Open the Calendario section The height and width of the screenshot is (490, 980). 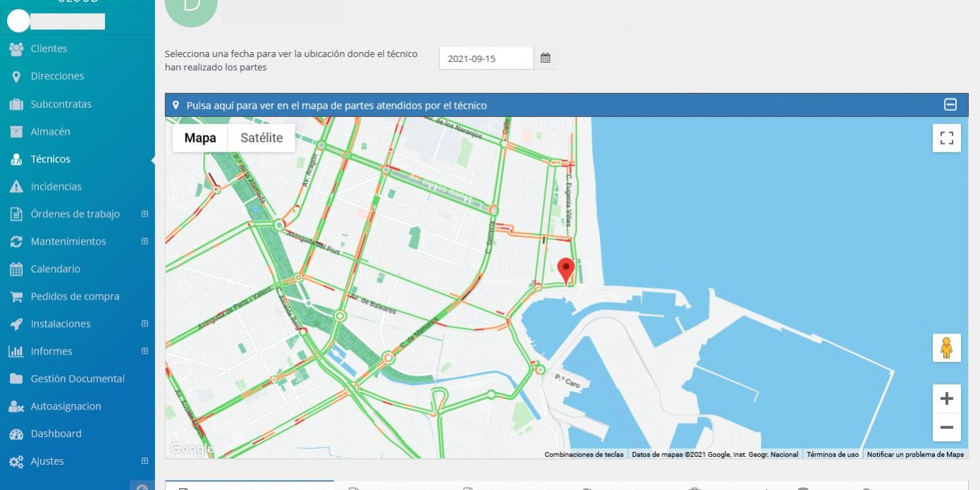(x=16, y=269)
